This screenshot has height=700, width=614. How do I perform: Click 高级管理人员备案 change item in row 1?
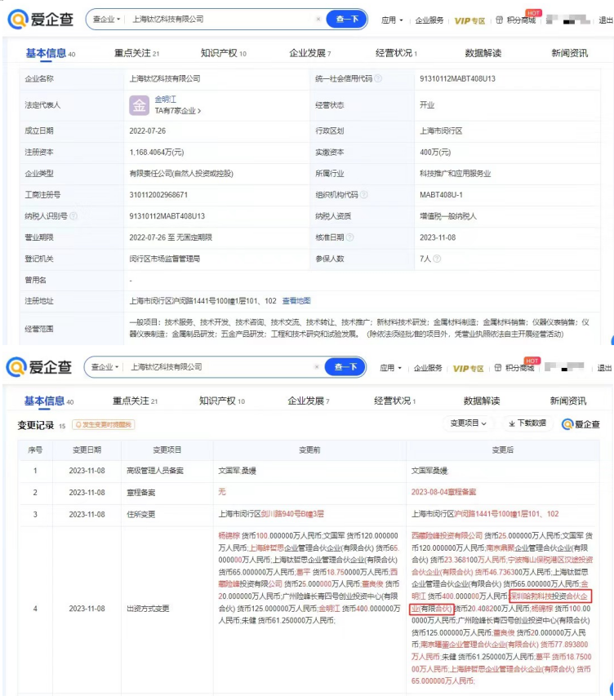click(x=155, y=471)
